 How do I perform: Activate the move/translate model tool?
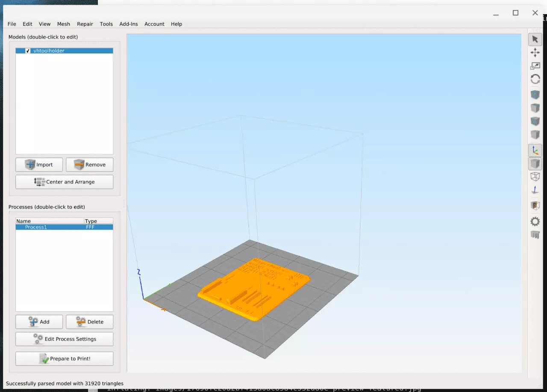535,53
